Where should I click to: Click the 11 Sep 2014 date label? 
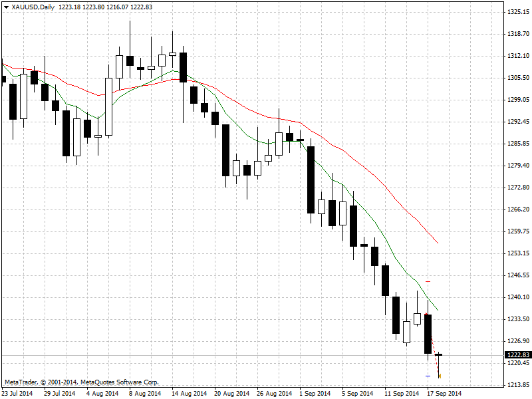(402, 394)
